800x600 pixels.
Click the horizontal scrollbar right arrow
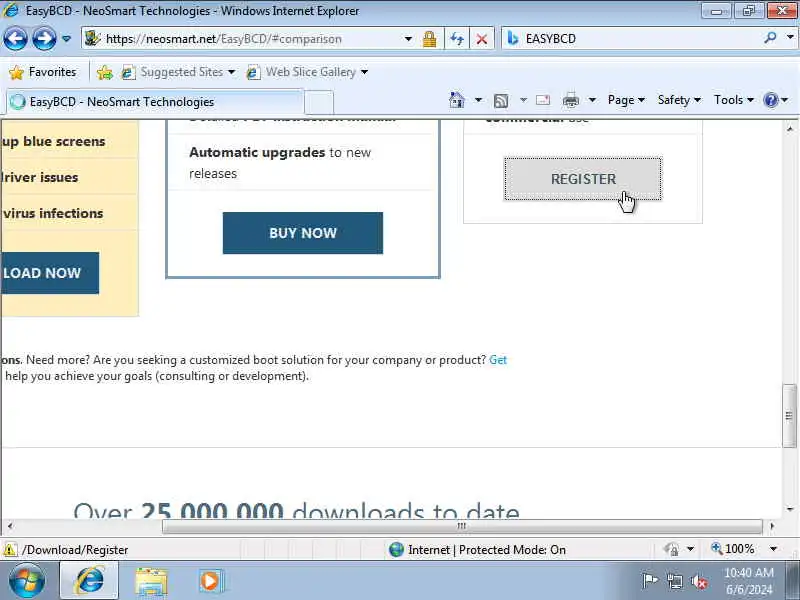tap(771, 526)
